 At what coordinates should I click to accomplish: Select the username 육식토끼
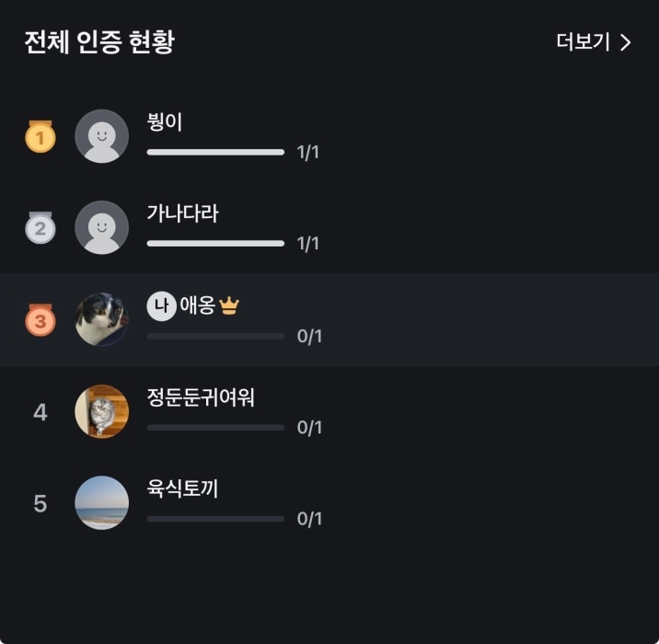[182, 489]
